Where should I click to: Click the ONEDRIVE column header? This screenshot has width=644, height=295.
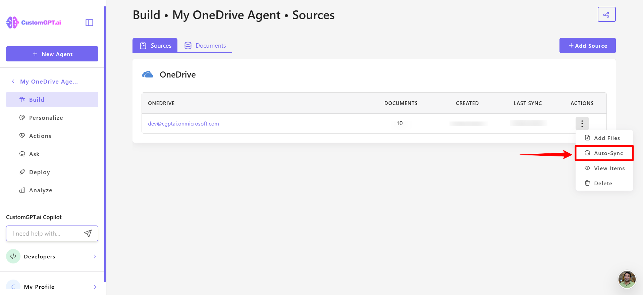161,103
